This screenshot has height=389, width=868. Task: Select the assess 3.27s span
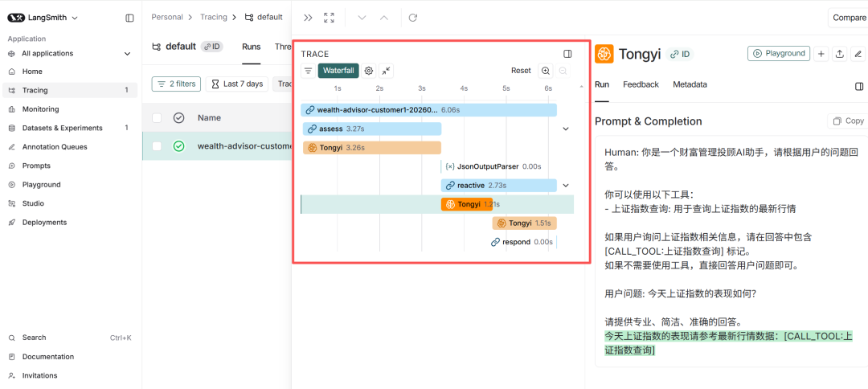372,129
